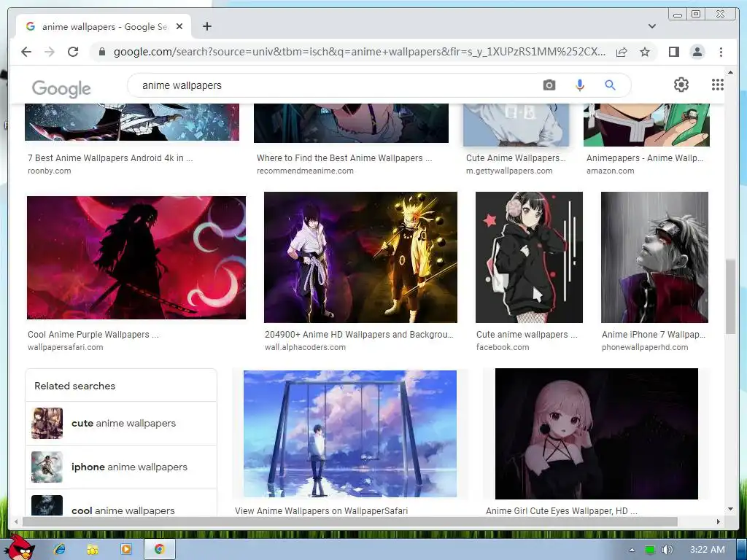
Task: Open the file explorer taskbar icon
Action: point(93,550)
